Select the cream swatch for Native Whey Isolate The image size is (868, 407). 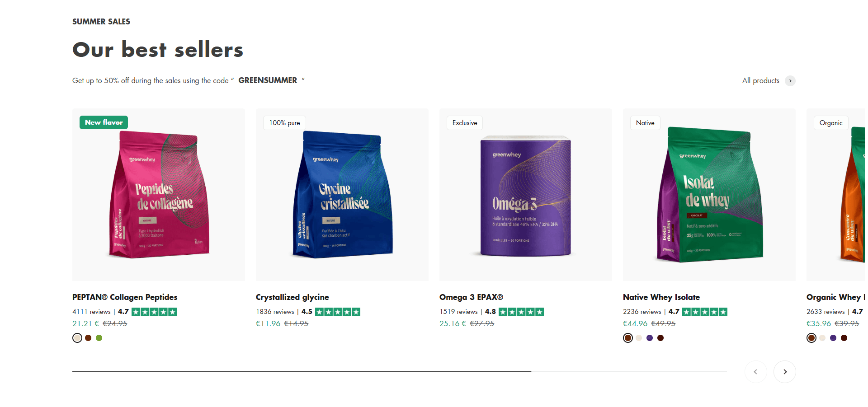pyautogui.click(x=639, y=338)
